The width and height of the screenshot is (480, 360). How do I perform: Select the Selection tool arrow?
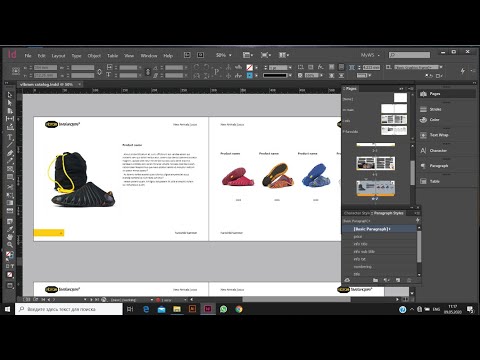pyautogui.click(x=10, y=95)
